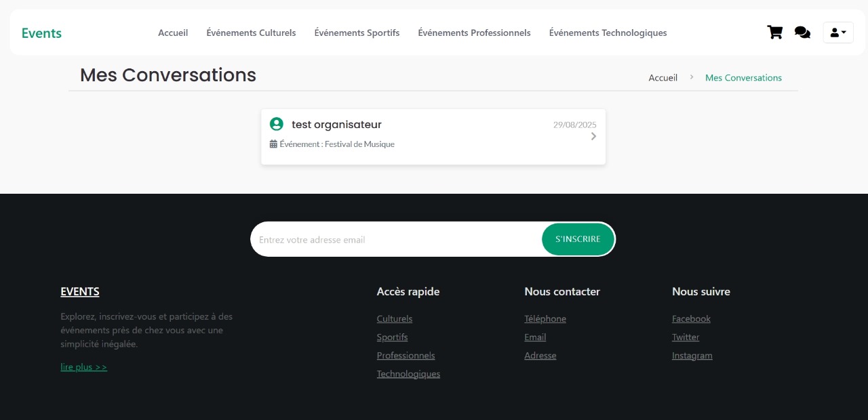Expand the user account dropdown

coord(838,33)
